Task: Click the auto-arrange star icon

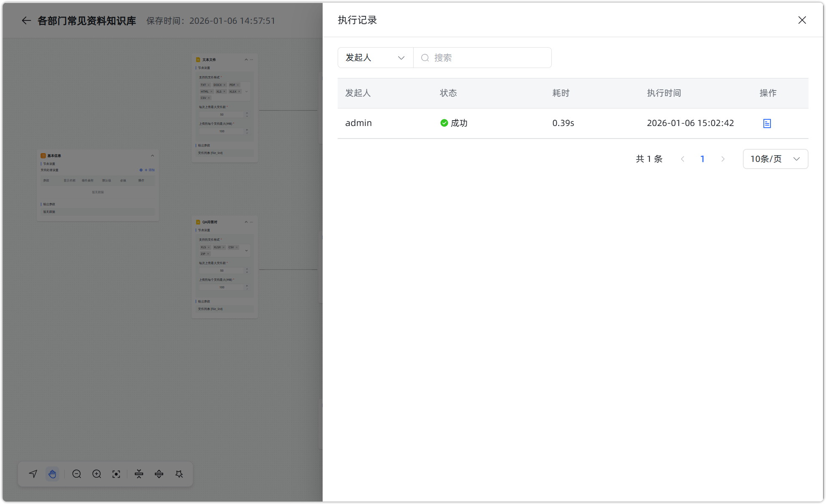Action: (x=179, y=474)
